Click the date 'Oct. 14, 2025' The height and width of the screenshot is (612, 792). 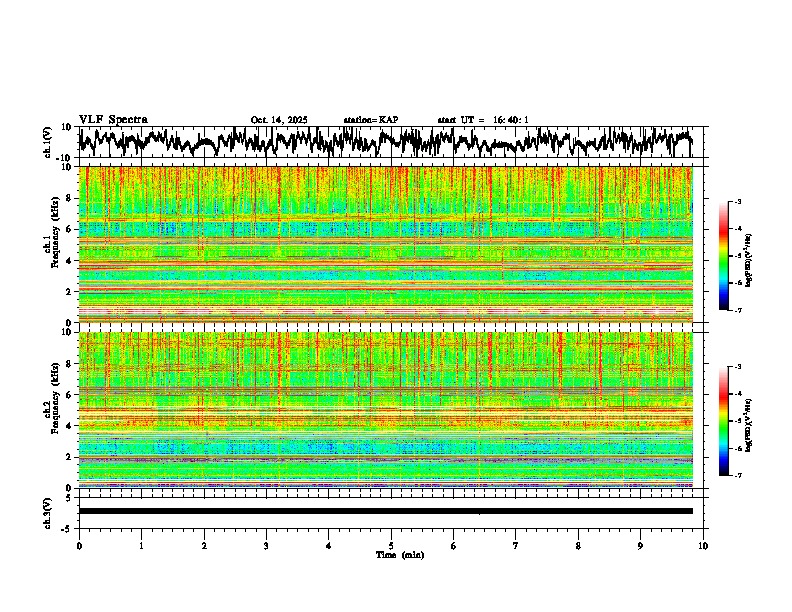click(279, 120)
